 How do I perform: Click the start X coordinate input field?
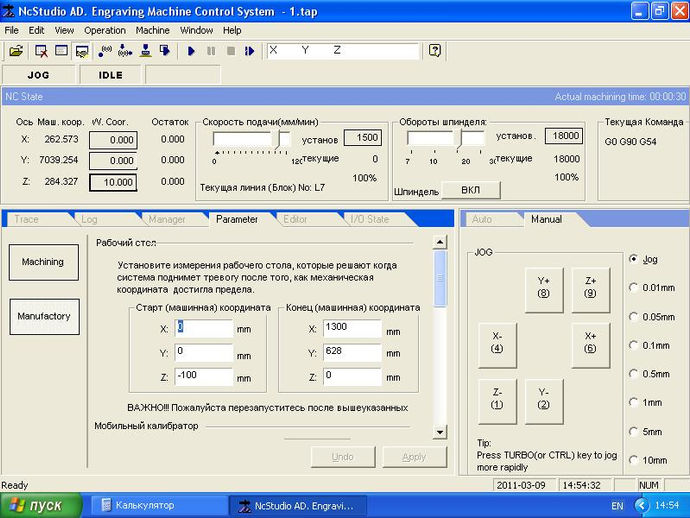pyautogui.click(x=204, y=328)
